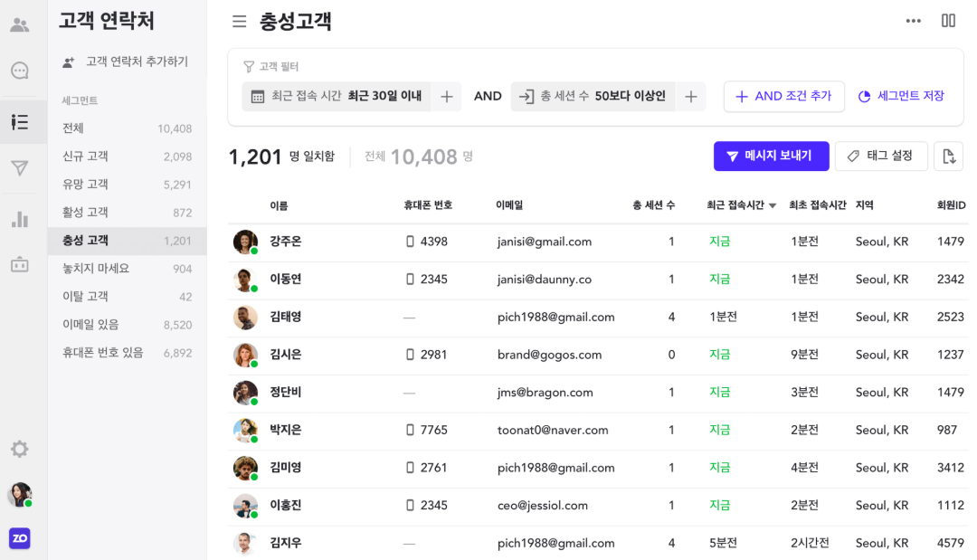Open the chat bubble icon in sidebar
Viewport: 977px width, 560px height.
(20, 71)
